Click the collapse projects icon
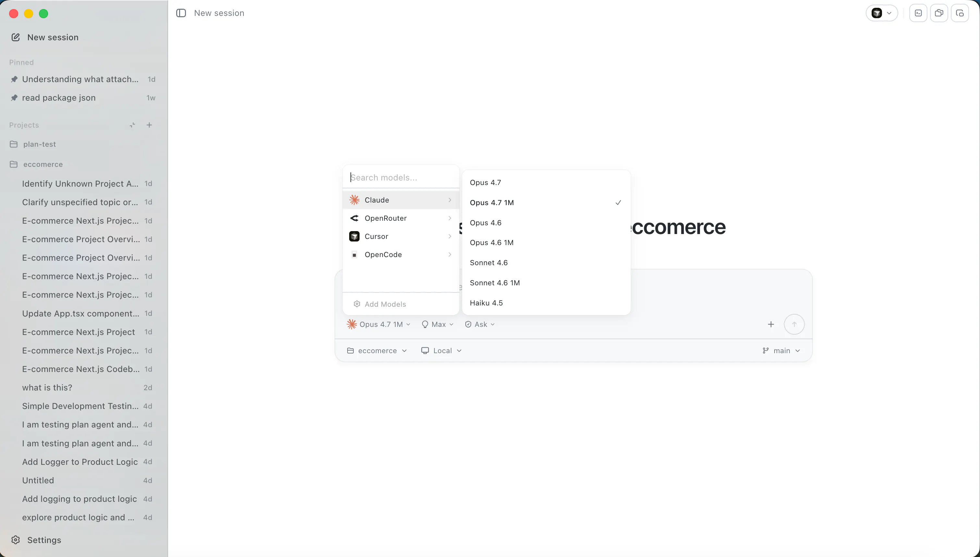Image resolution: width=980 pixels, height=557 pixels. click(x=132, y=125)
